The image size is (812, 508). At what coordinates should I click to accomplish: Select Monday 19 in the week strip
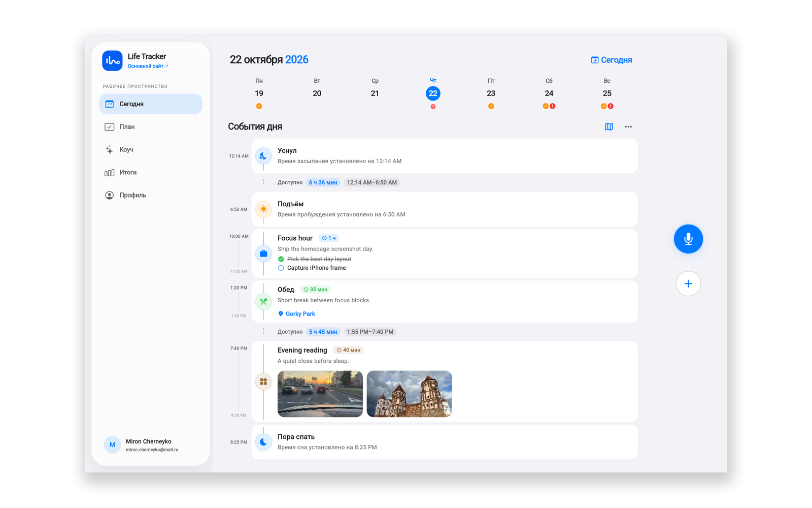click(x=259, y=93)
